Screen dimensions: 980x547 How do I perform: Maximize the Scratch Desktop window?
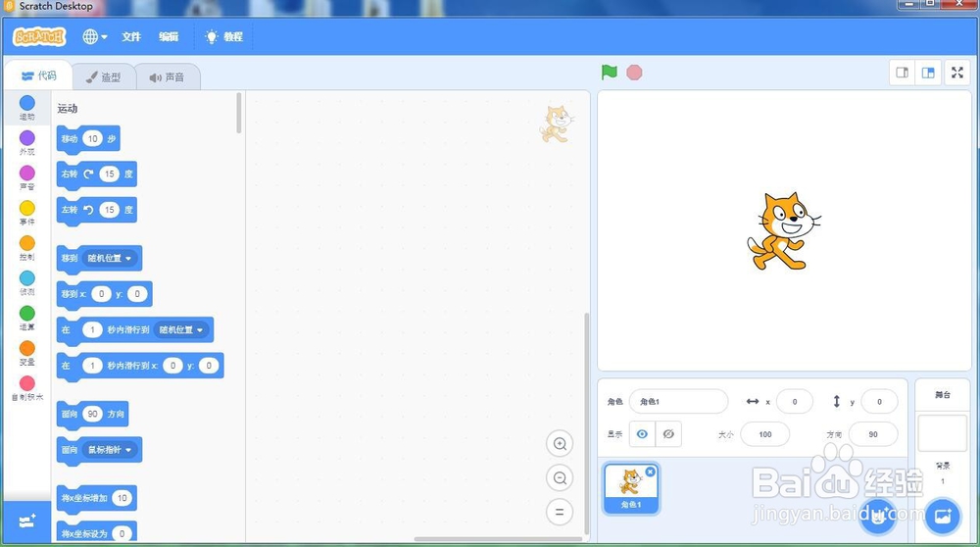coord(930,4)
